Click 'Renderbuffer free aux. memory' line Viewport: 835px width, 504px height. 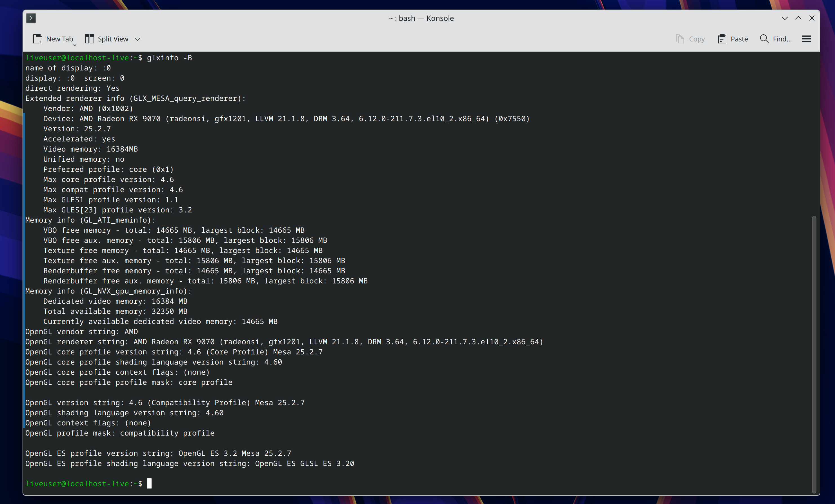205,281
